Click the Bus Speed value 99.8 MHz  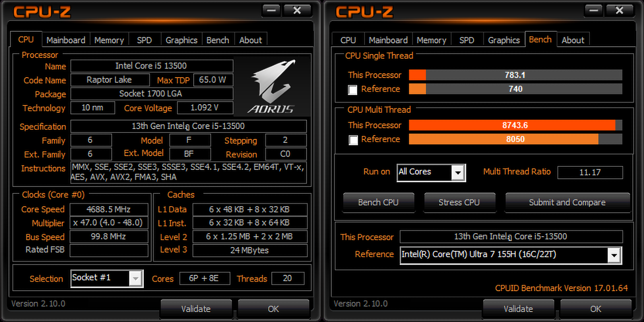(x=109, y=237)
